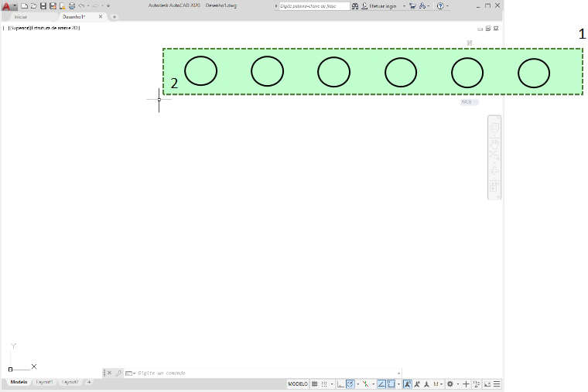Open the Superior view controls menu
Screen dimensions: 588x392
pyautogui.click(x=19, y=28)
